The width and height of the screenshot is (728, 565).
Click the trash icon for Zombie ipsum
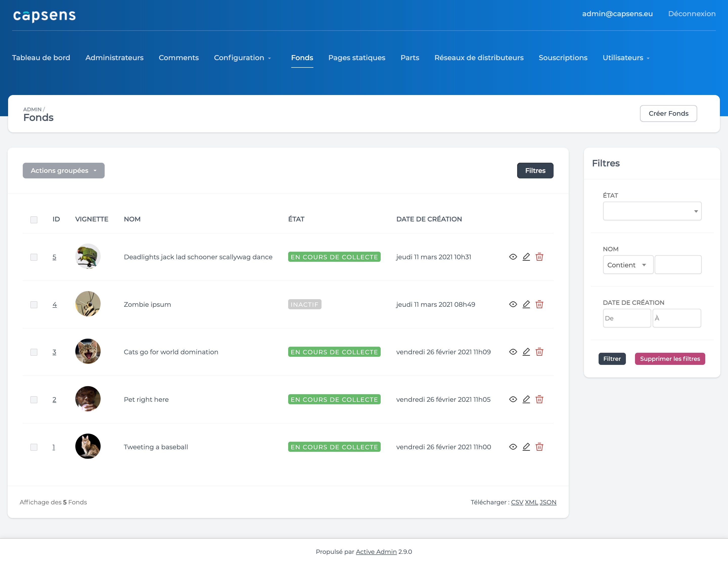coord(540,304)
